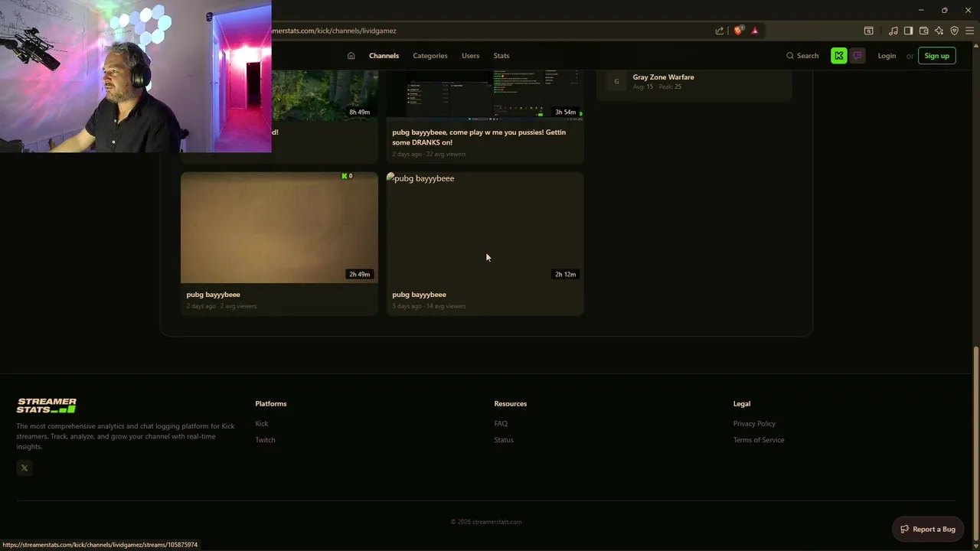
Task: Select 'pubg bayyybeee' title with 14 avg viewers
Action: pyautogui.click(x=419, y=295)
